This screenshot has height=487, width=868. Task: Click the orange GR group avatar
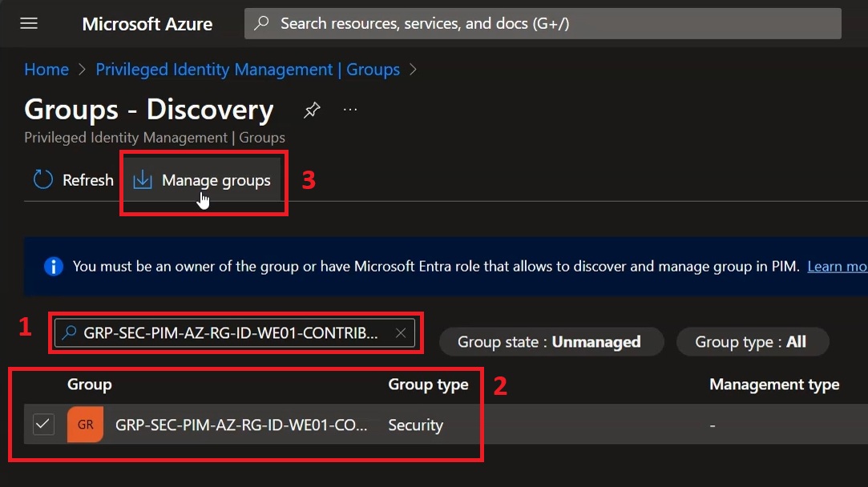point(85,425)
